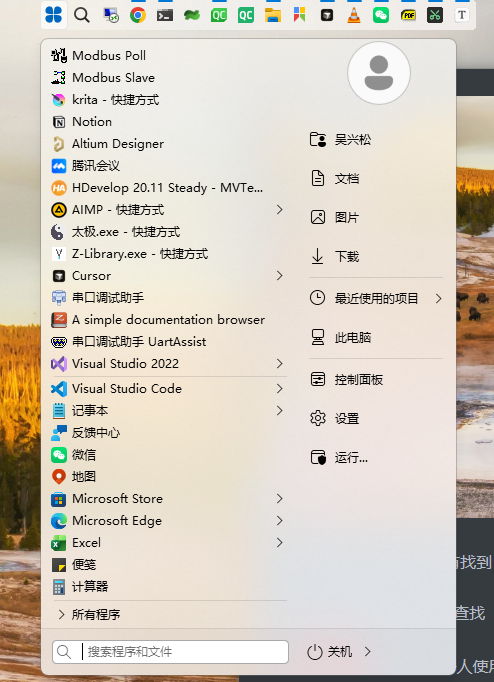
Task: Open Modbus Poll from the program list
Action: pyautogui.click(x=168, y=56)
